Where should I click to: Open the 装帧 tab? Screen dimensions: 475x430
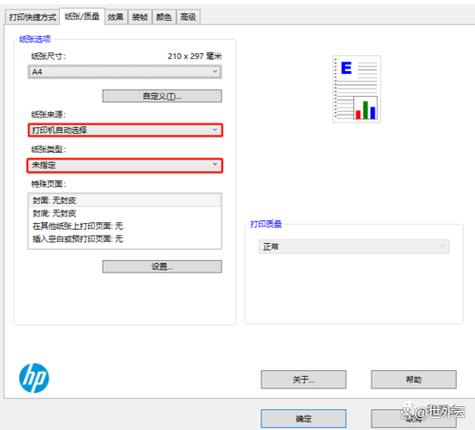(140, 17)
